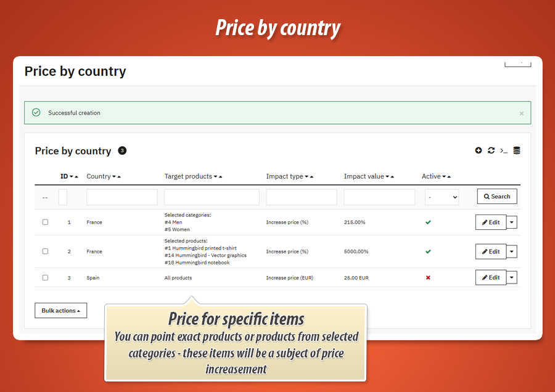Viewport: 555px width, 392px height.
Task: Toggle the green active checkmark for rule 1
Action: (428, 223)
